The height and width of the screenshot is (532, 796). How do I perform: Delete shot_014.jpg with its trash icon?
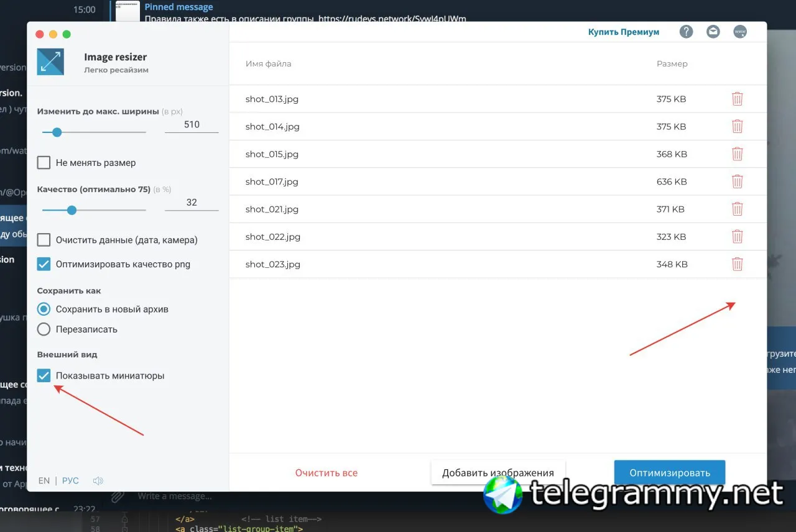tap(737, 126)
